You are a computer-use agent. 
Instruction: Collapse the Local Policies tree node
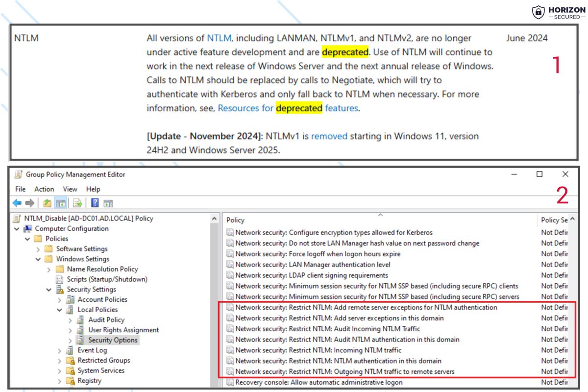[60, 310]
